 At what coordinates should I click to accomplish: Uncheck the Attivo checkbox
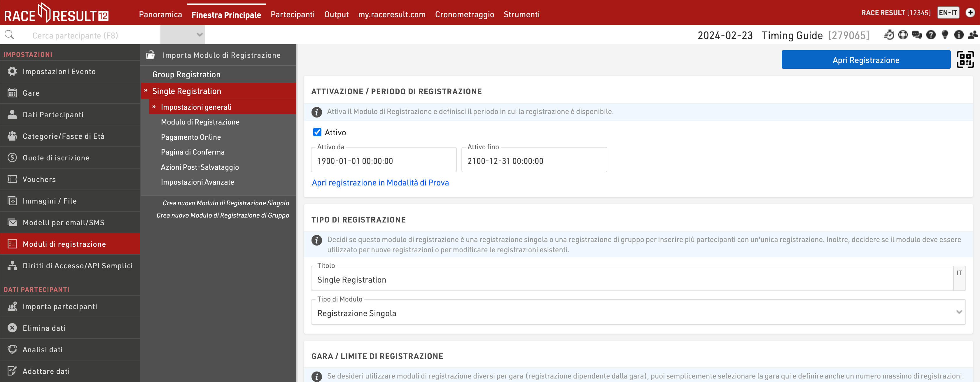(x=317, y=132)
